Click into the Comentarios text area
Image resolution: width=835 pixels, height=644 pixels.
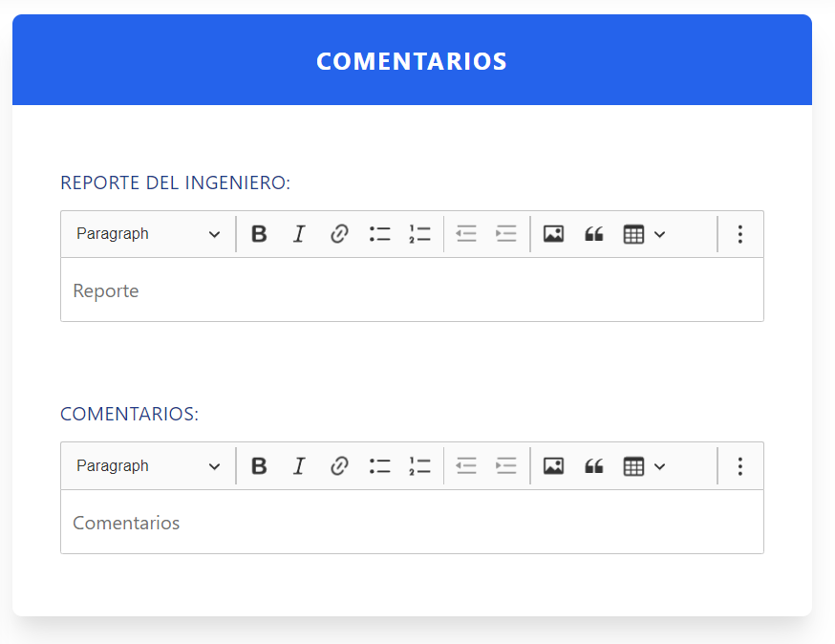412,523
